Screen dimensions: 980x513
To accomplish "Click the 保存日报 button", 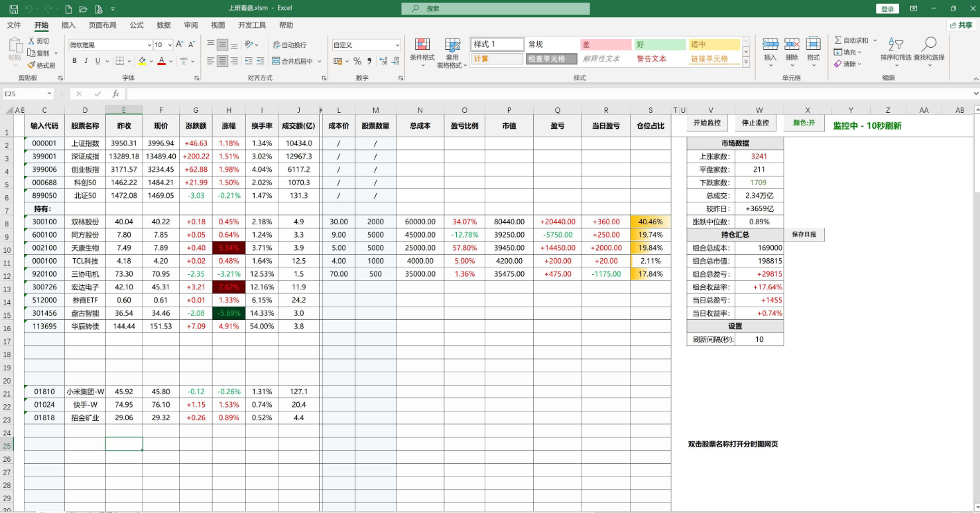I will pos(804,234).
